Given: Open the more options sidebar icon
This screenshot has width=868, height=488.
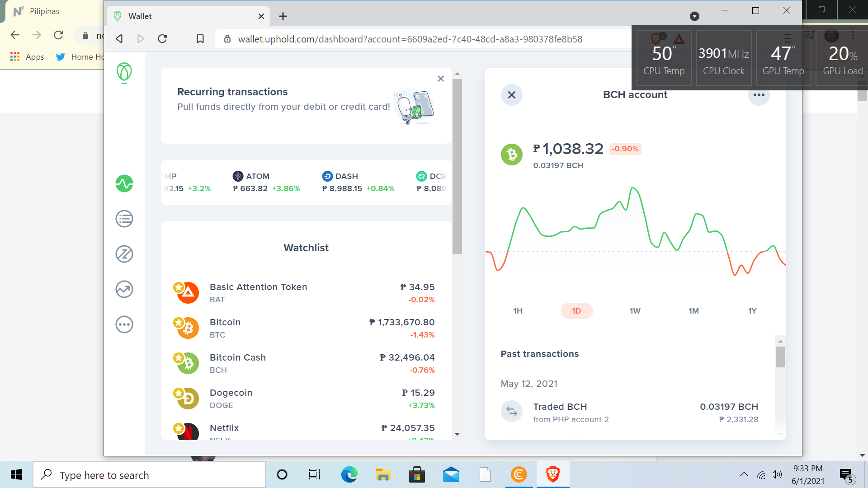Looking at the screenshot, I should [x=124, y=324].
